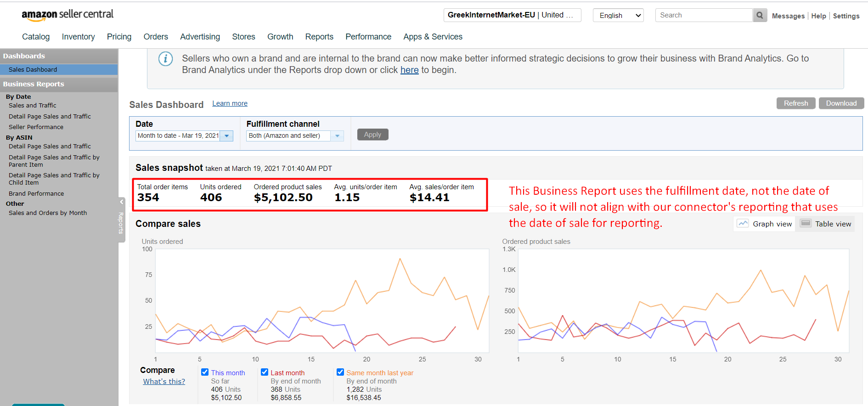
Task: Open the Advertising menu
Action: (x=200, y=37)
